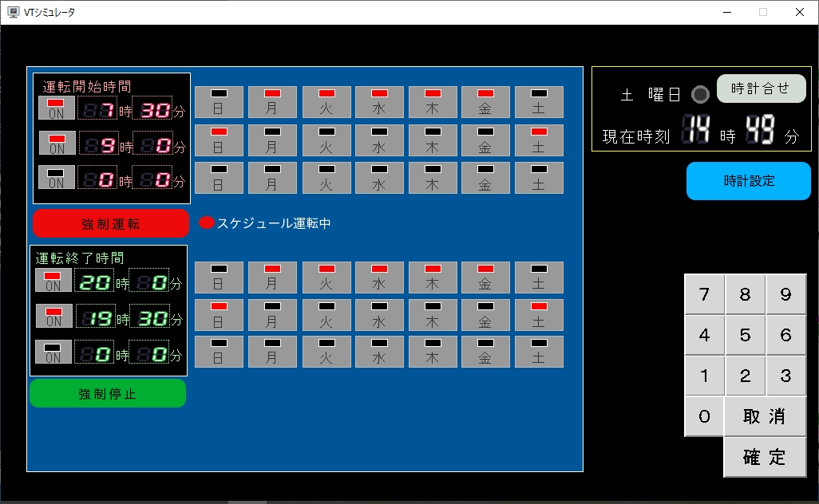Toggle 木 in the 7:30 start-time row
819x504 pixels.
click(432, 102)
